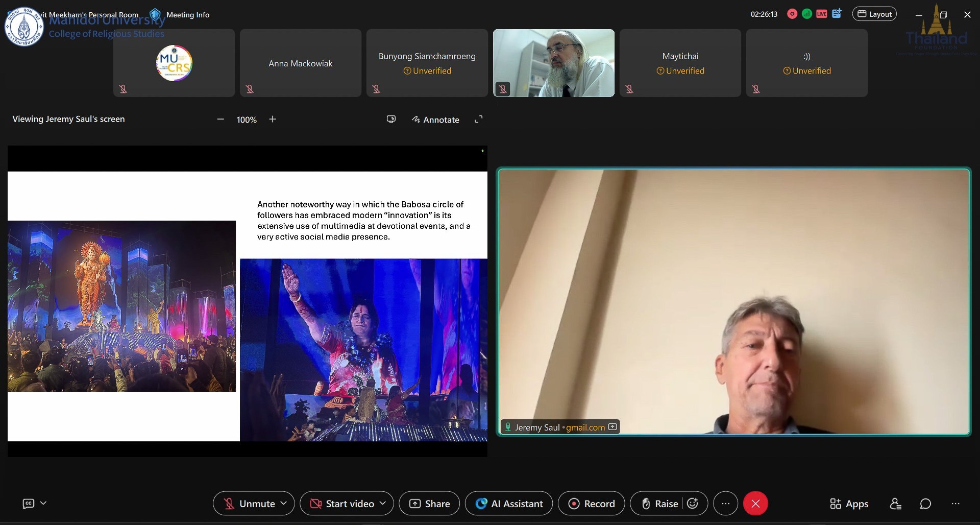The height and width of the screenshot is (525, 980).
Task: Open the closed captions CC icon
Action: point(29,504)
